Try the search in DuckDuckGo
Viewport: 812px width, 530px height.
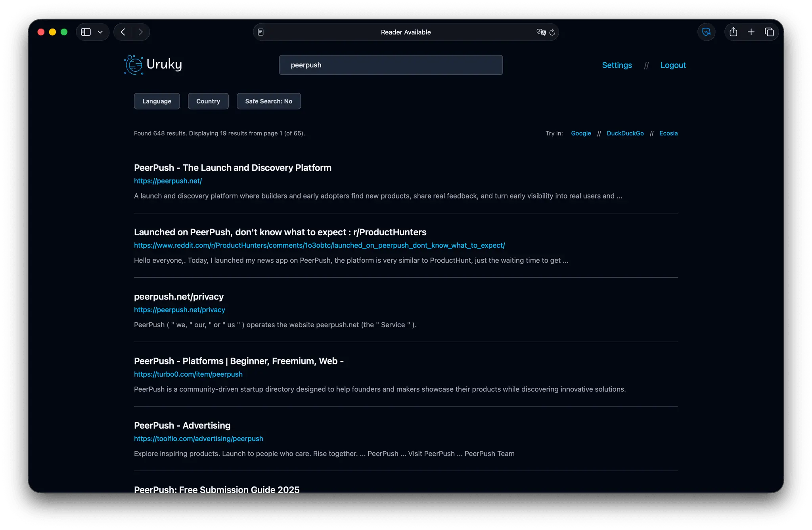tap(625, 133)
